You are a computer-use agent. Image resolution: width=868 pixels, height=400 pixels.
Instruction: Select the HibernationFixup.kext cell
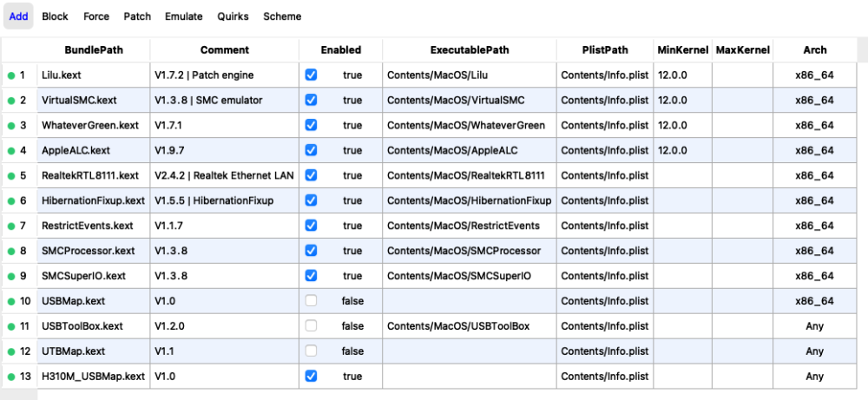(x=94, y=200)
